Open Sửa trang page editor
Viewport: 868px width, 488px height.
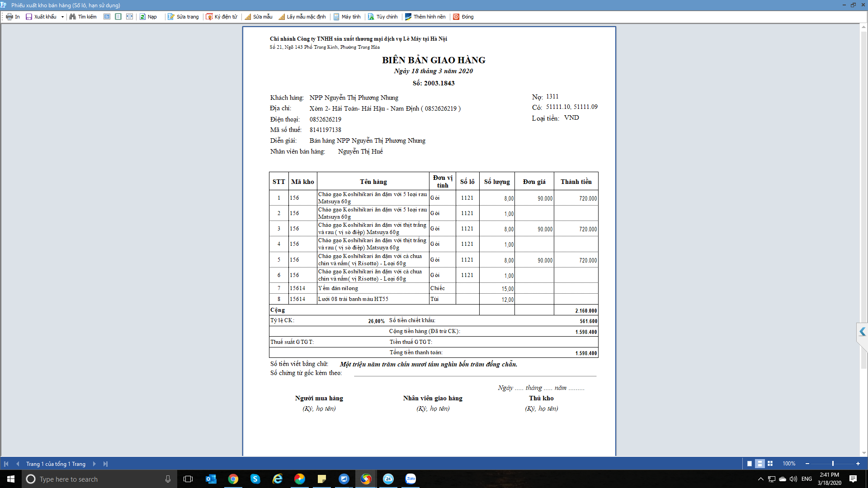pyautogui.click(x=183, y=17)
